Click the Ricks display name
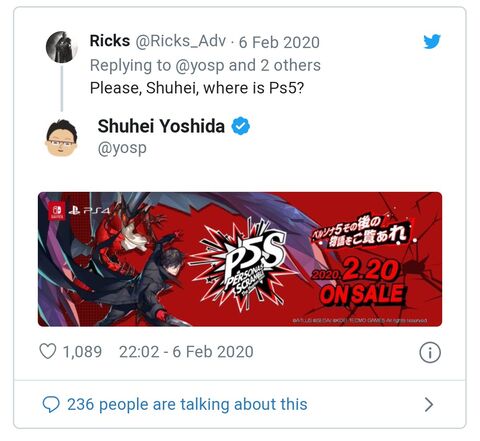 point(110,41)
